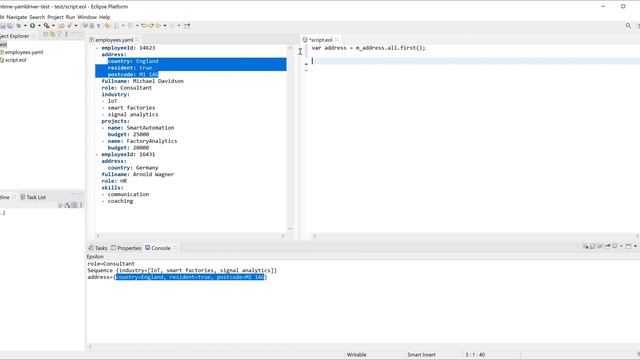The height and width of the screenshot is (360, 640).
Task: Click the Display Selected Console icon
Action: coord(615,246)
